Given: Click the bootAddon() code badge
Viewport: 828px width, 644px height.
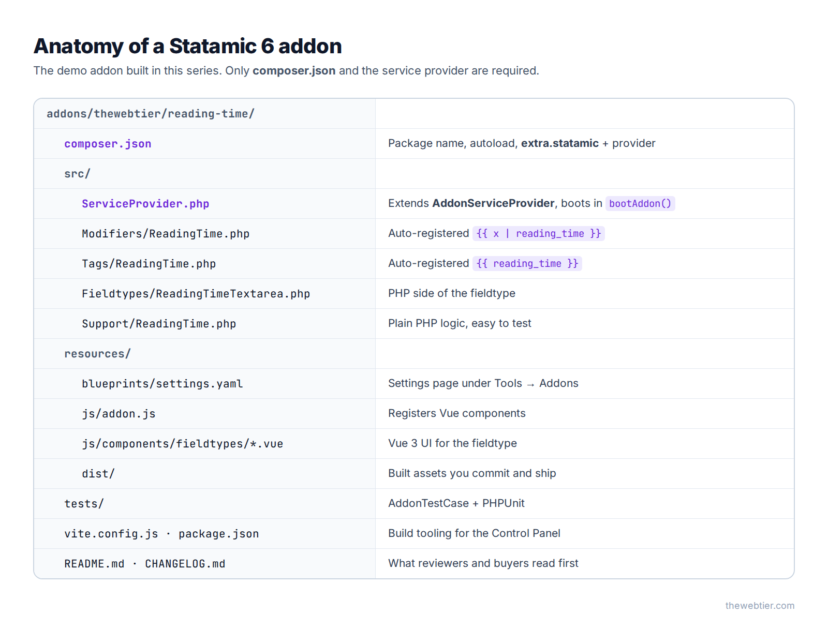Looking at the screenshot, I should point(640,204).
